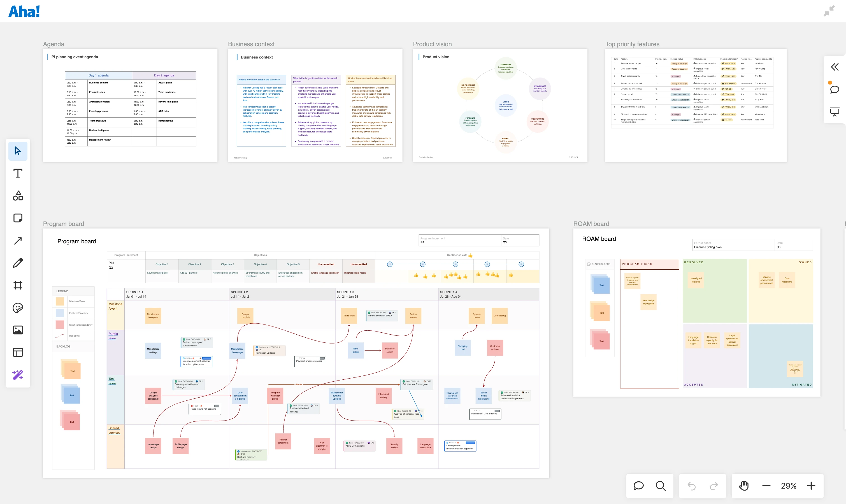Screen dimensions: 846x504
Task: Select the Arrow connector tool
Action: click(x=18, y=241)
